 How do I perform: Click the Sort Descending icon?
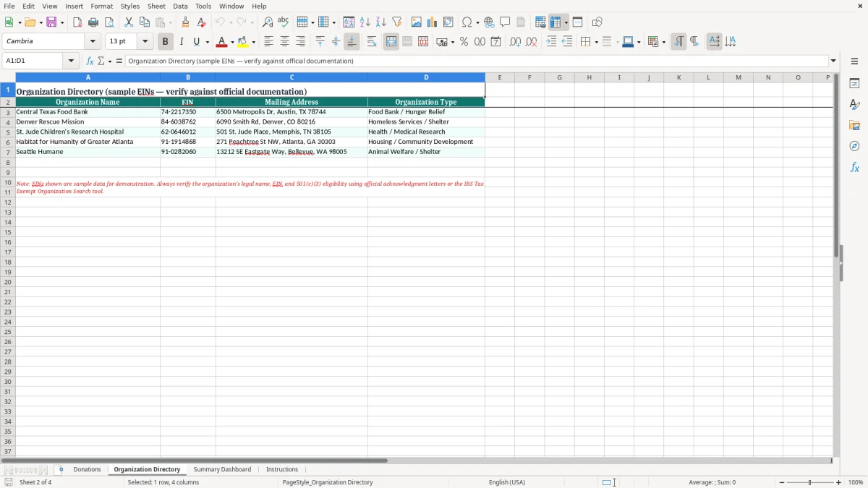[x=381, y=22]
